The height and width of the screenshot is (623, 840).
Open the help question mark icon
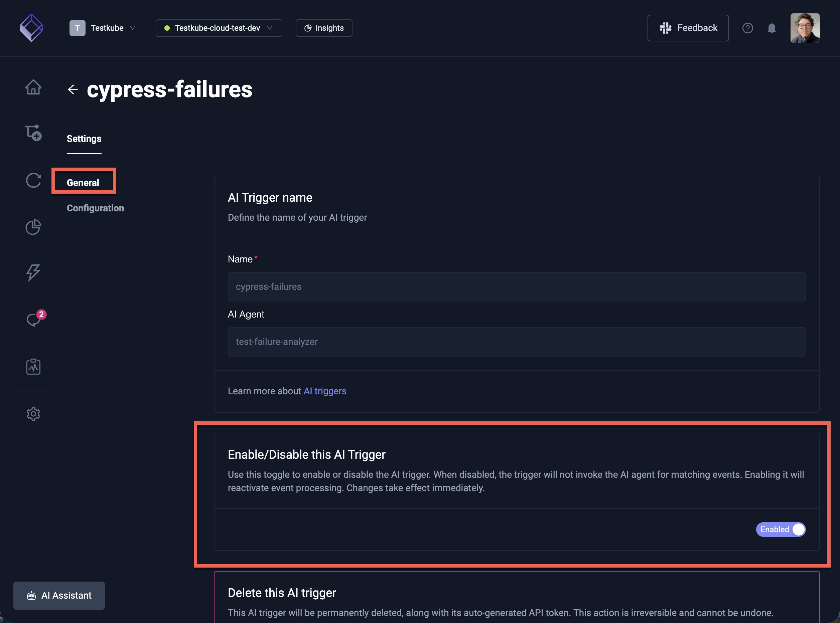(x=747, y=28)
